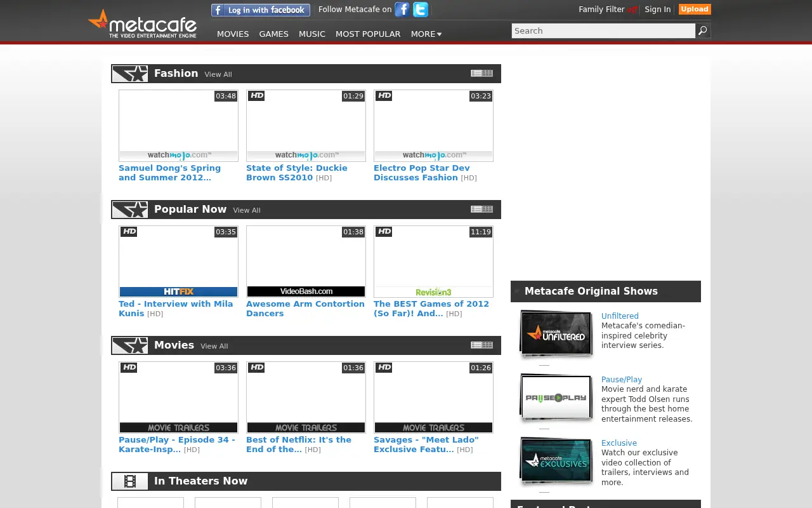Select MUSIC in the navigation bar
The width and height of the screenshot is (812, 508).
pos(312,34)
